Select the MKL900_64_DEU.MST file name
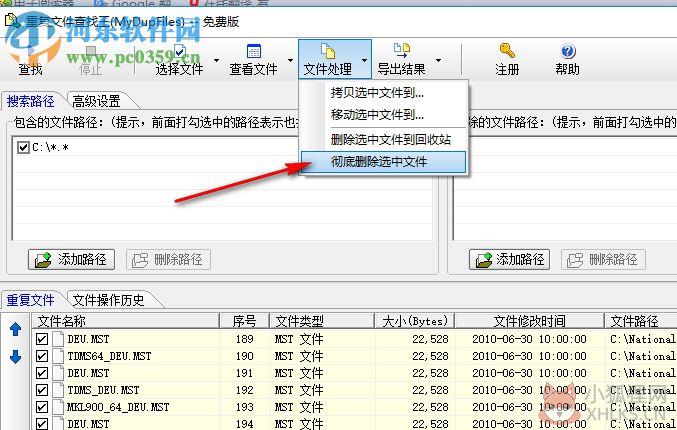The height and width of the screenshot is (430, 677). (x=118, y=407)
